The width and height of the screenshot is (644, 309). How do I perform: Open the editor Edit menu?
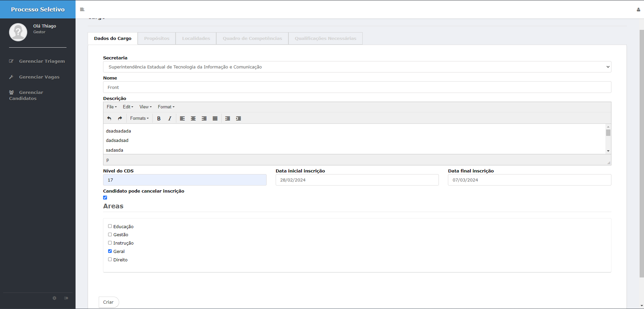click(128, 107)
